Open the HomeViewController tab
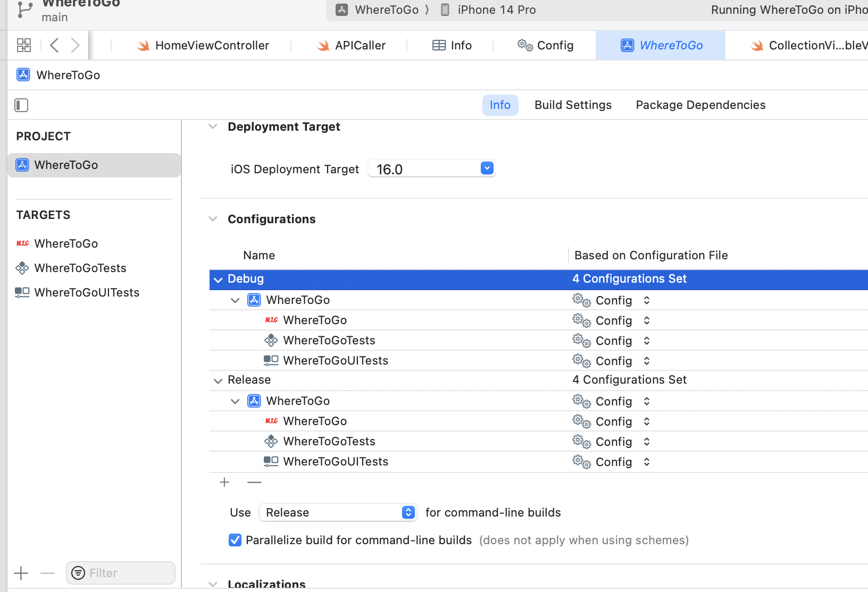Screen dimensions: 868x592 pyautogui.click(x=203, y=46)
